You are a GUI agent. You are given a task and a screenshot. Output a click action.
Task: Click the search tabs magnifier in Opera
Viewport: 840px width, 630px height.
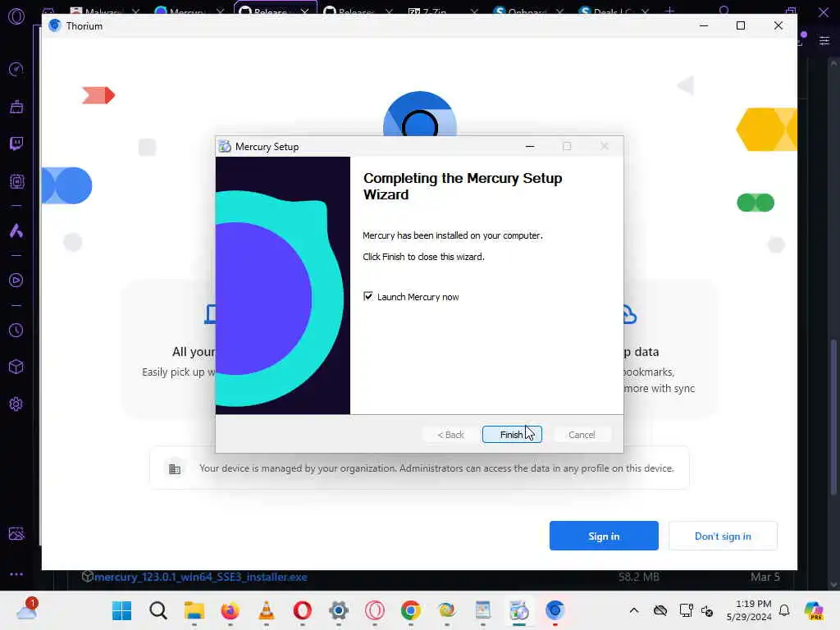point(724,10)
